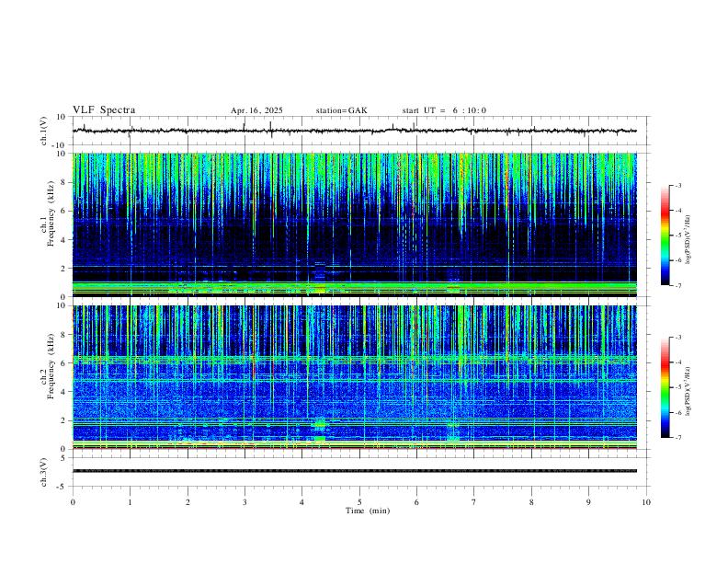
Task: Click the time axis tick label "10"
Action: coord(646,502)
